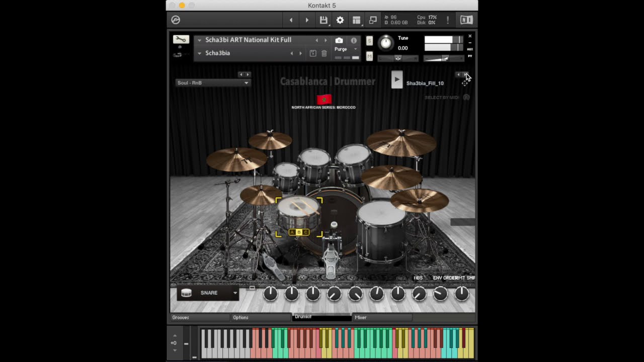Select previous Scha3bi ART instrument arrow
This screenshot has width=644, height=362.
point(316,40)
